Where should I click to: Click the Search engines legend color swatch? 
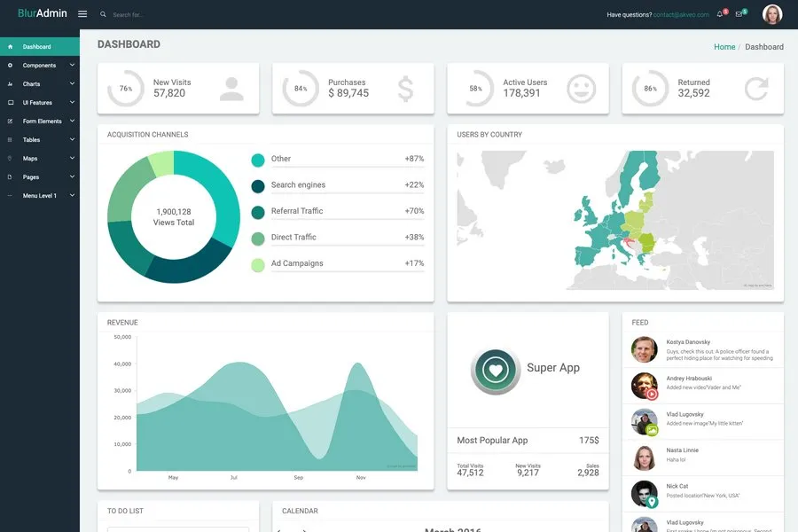point(258,186)
